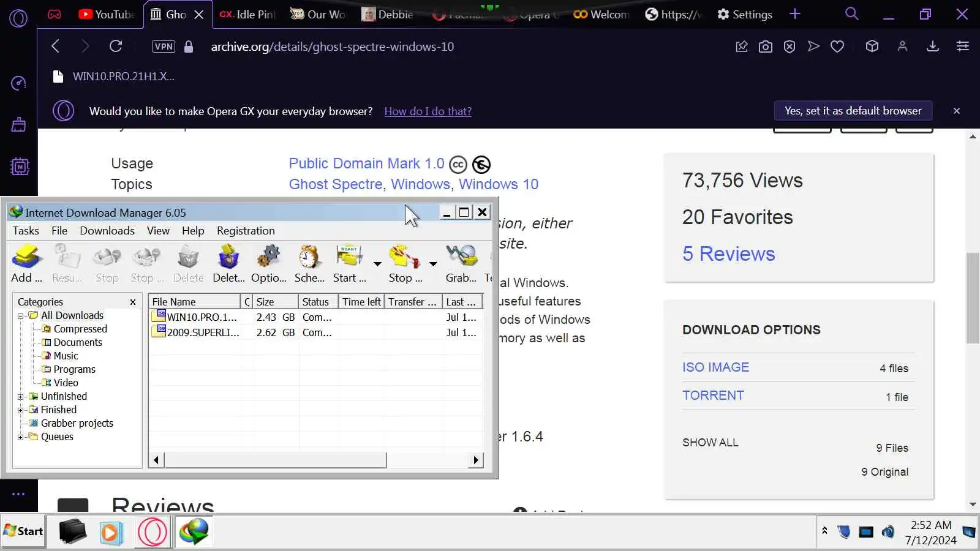Viewport: 980px width, 551px height.
Task: Toggle the VPN badge in address bar
Action: [x=164, y=47]
